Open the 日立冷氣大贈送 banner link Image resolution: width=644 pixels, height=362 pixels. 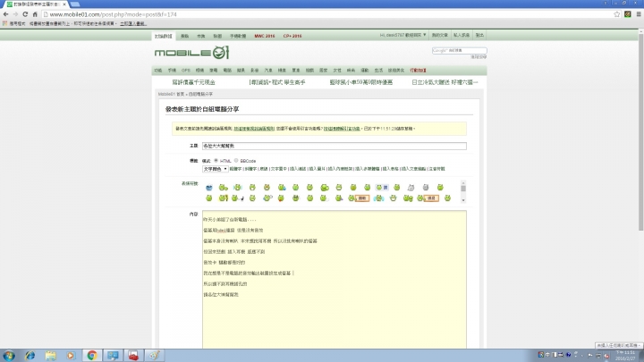click(x=445, y=82)
